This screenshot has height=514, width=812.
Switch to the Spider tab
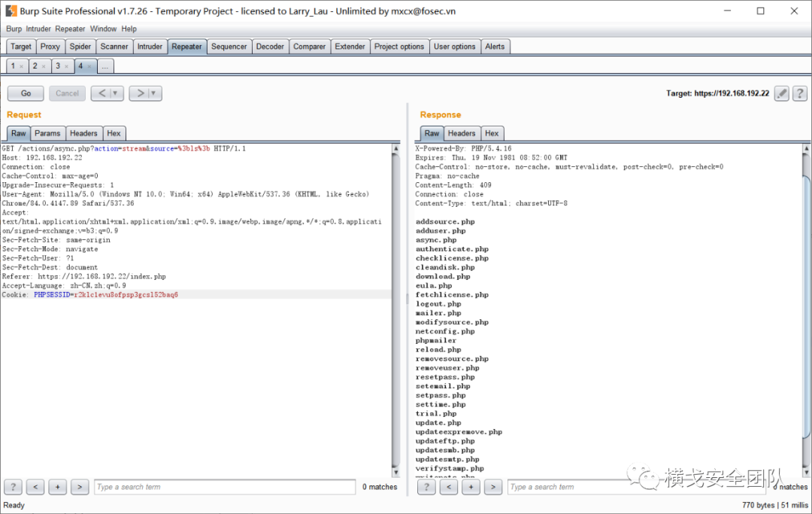point(80,47)
